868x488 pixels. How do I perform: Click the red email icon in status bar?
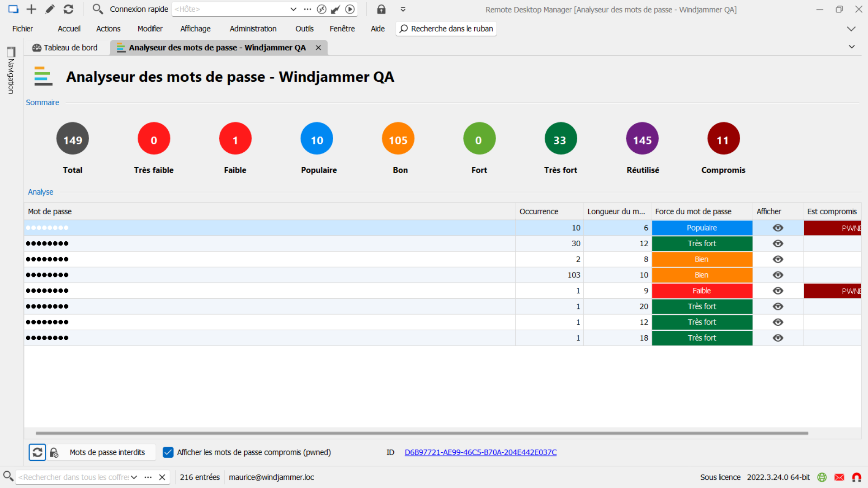coord(839,477)
